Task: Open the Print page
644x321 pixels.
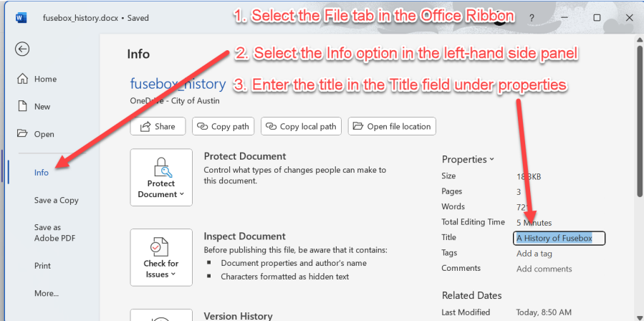Action: [43, 266]
